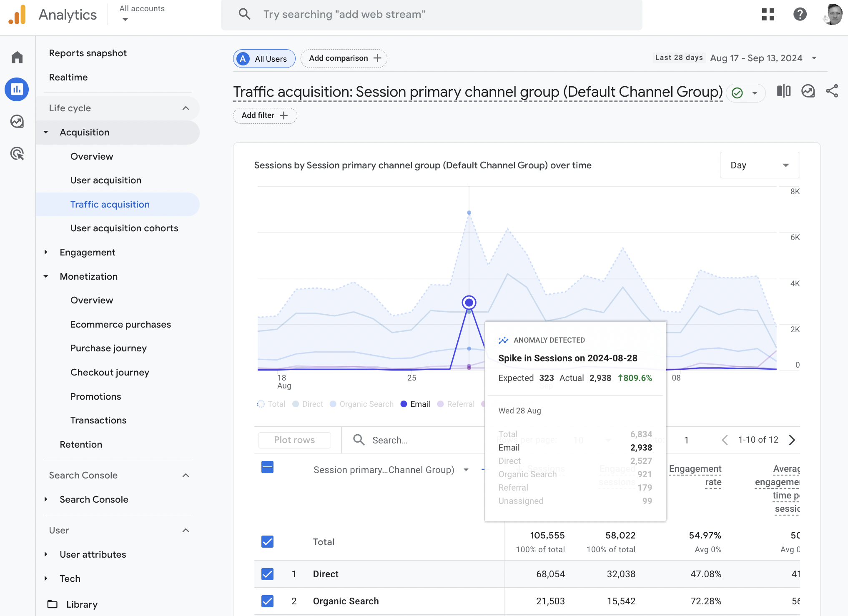Screen dimensions: 848x616
Task: Open the Traffic acquisition report
Action: point(110,204)
